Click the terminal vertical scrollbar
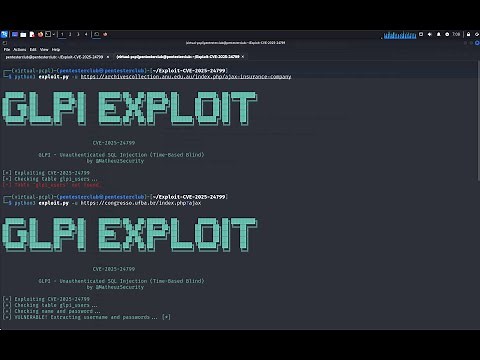Viewport: 480px width, 360px height. coord(478,122)
